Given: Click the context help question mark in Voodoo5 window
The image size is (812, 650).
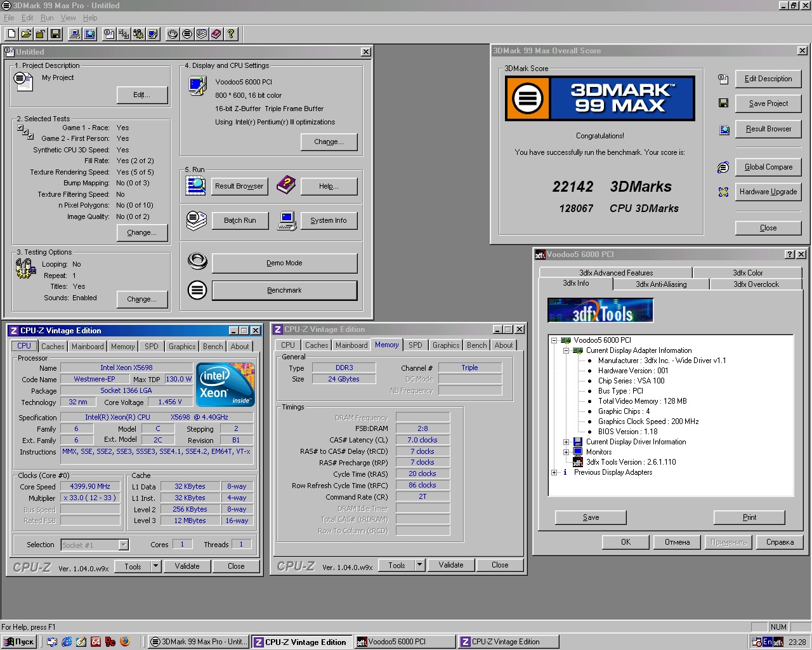Looking at the screenshot, I should pos(789,254).
